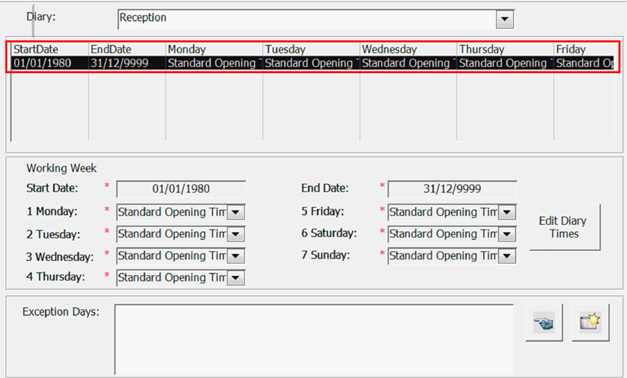Image resolution: width=627 pixels, height=378 pixels.
Task: Expand the 1 Monday opening times dropdown
Action: pos(236,212)
